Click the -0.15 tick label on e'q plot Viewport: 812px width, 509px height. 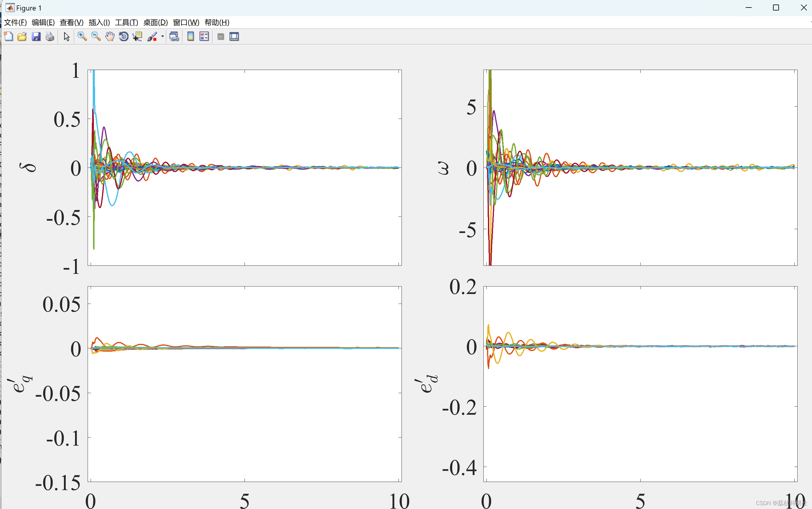58,482
